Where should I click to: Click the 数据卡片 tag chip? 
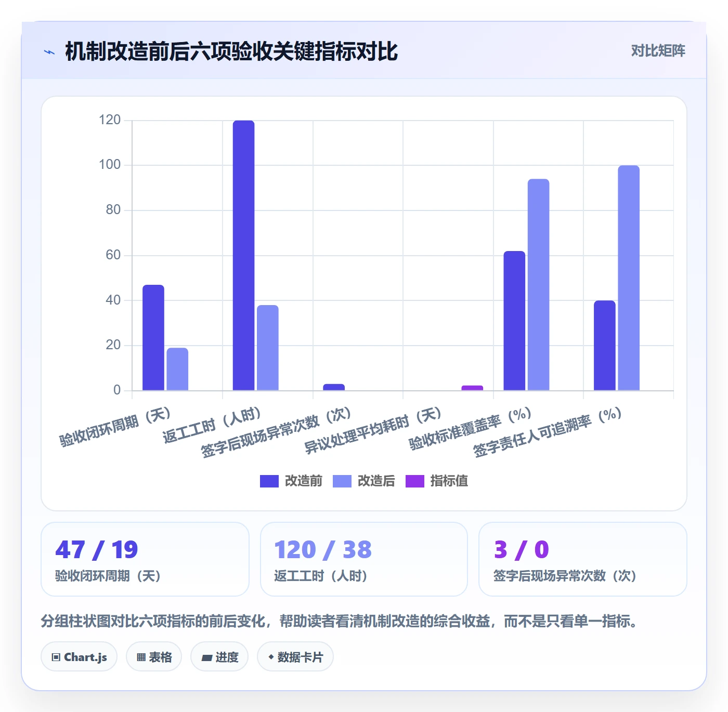[295, 657]
